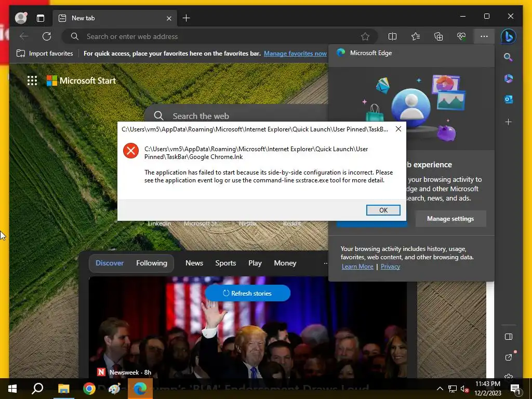
Task: Open the Learn More link
Action: tap(357, 267)
